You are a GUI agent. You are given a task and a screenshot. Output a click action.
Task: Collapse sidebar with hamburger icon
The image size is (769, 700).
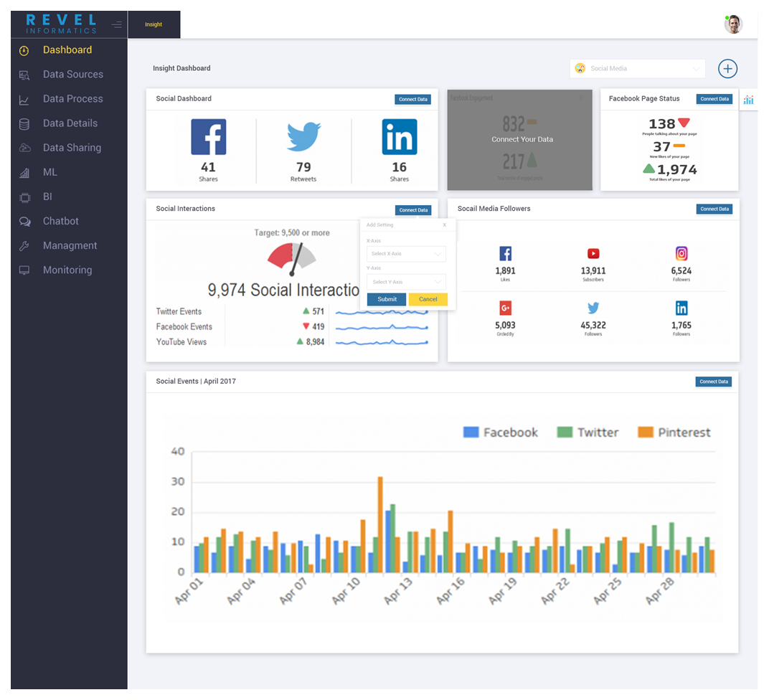117,24
